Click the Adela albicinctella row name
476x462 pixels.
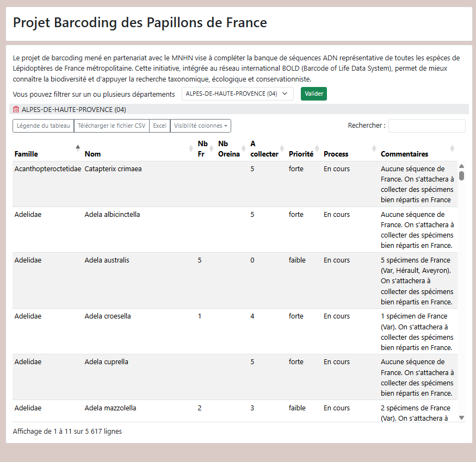112,215
